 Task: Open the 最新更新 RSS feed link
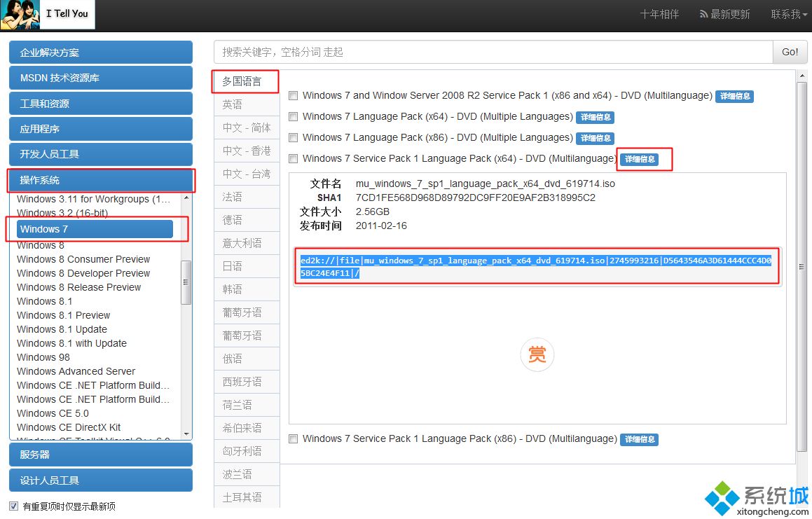[724, 15]
